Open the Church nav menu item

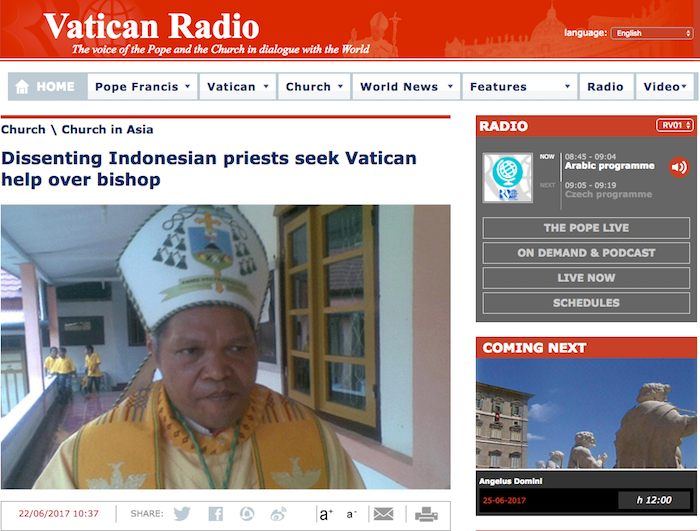pos(314,87)
